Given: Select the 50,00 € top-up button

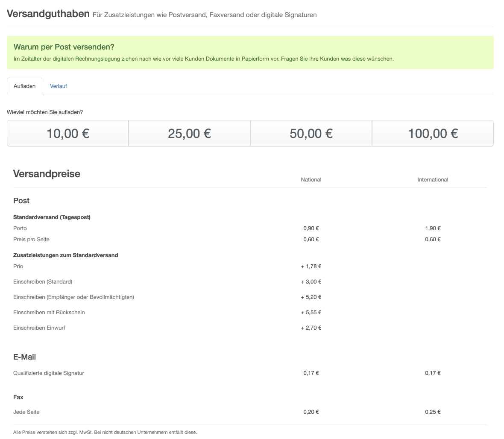Looking at the screenshot, I should tap(311, 134).
